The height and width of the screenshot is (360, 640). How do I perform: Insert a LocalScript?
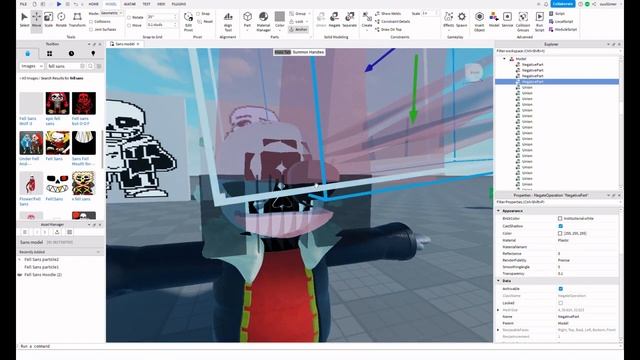(561, 21)
